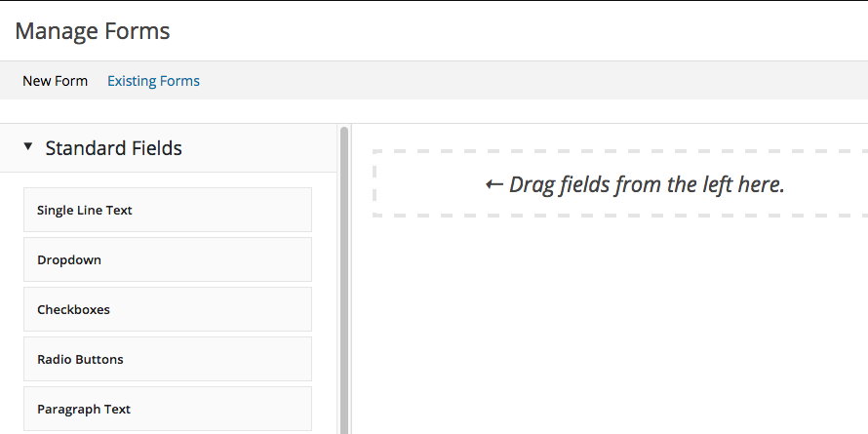The image size is (868, 434).
Task: Click the empty form canvas below drop zone
Action: click(609, 327)
